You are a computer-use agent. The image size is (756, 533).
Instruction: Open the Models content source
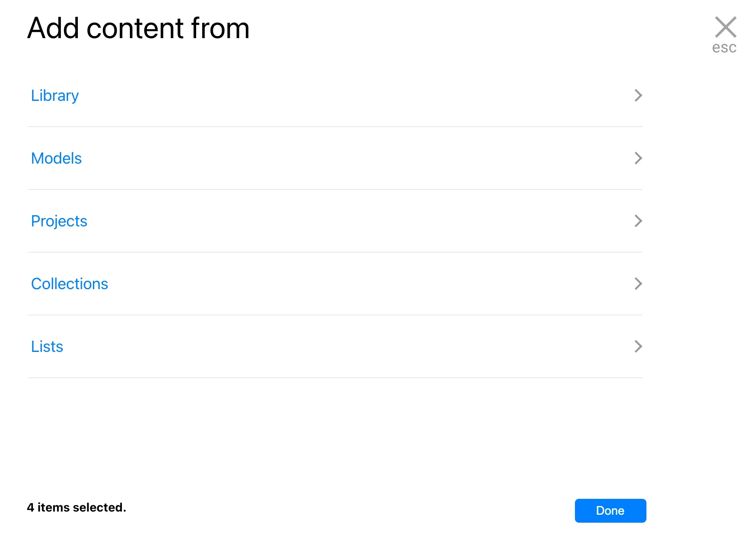tap(56, 158)
